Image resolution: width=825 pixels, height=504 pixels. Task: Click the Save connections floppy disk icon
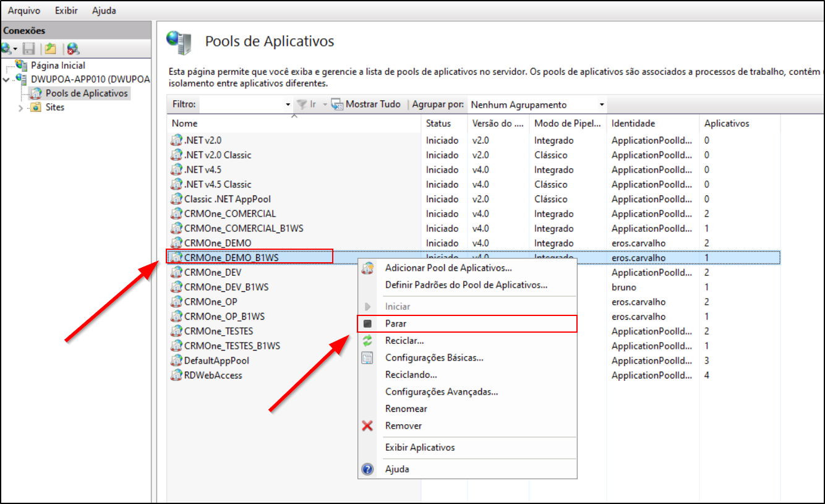tap(29, 48)
